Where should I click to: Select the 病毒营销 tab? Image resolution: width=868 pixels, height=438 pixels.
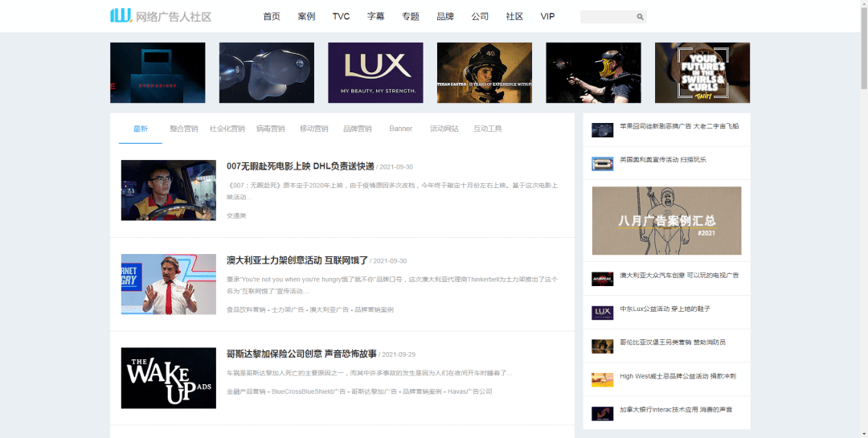270,129
